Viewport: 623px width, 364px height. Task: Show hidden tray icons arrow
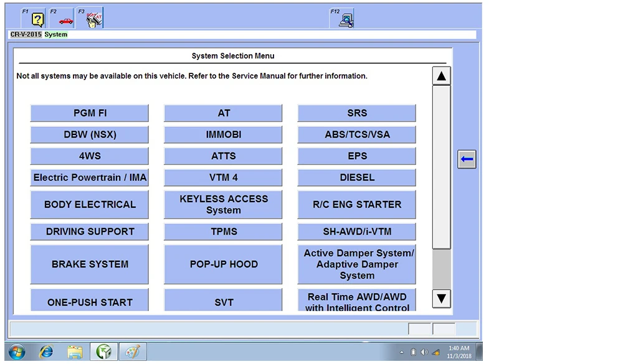tap(402, 352)
